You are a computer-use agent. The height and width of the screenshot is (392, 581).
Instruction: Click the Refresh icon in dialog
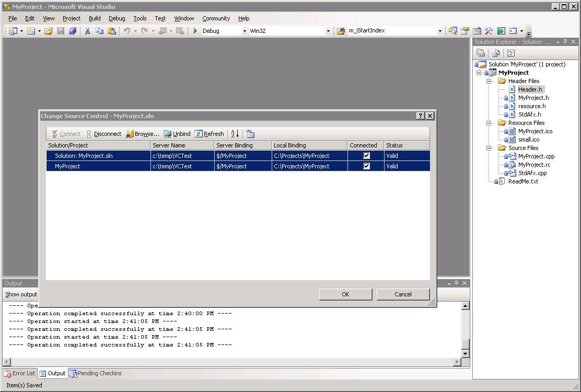click(199, 134)
